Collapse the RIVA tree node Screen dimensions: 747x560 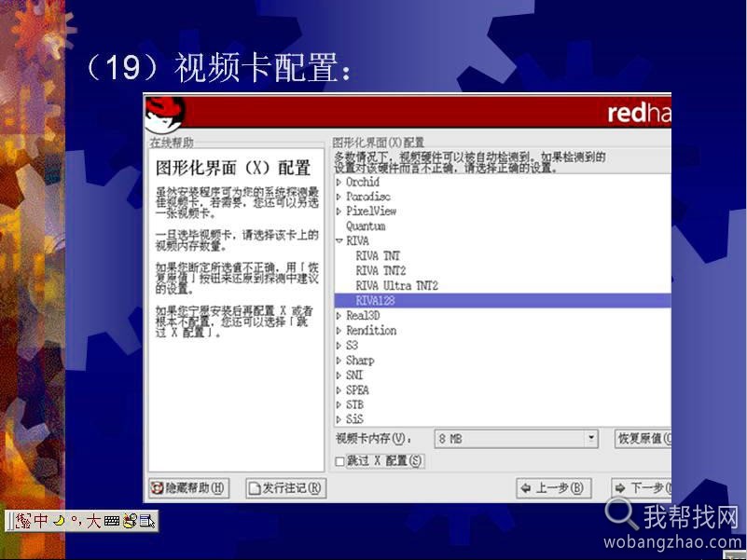tap(339, 241)
